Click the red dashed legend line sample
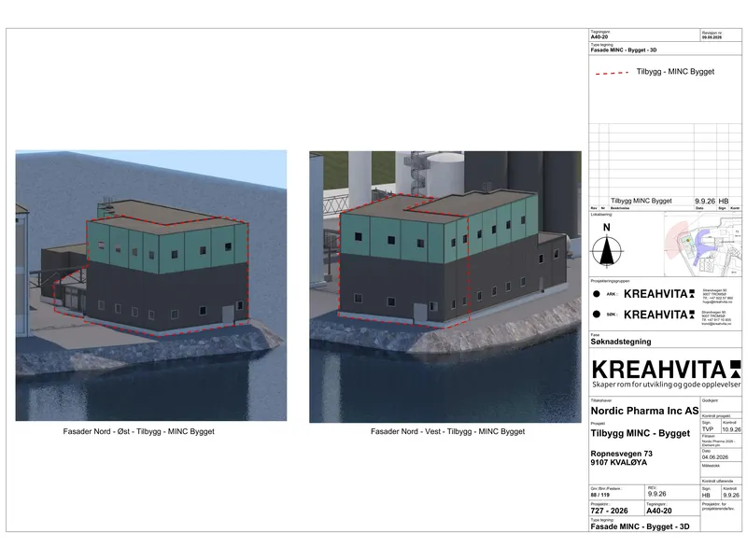 click(612, 74)
